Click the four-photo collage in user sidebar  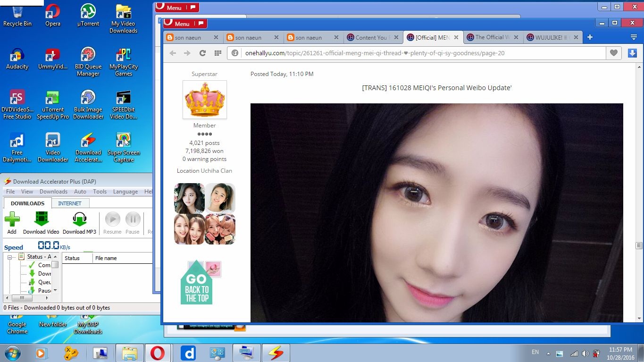click(205, 214)
